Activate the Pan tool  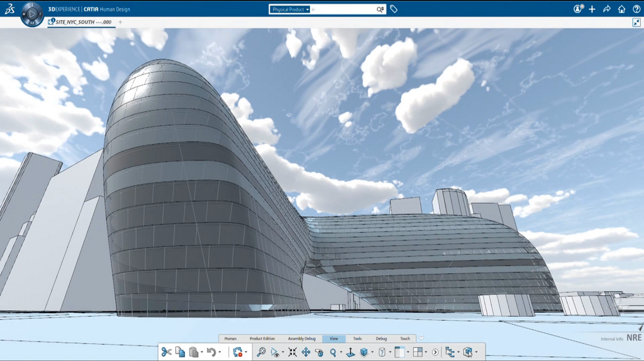pyautogui.click(x=306, y=352)
